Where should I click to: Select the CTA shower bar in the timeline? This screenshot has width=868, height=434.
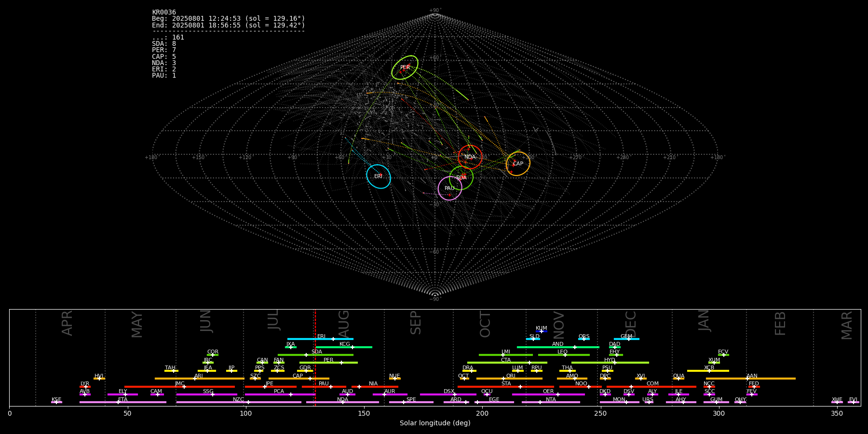point(507,362)
